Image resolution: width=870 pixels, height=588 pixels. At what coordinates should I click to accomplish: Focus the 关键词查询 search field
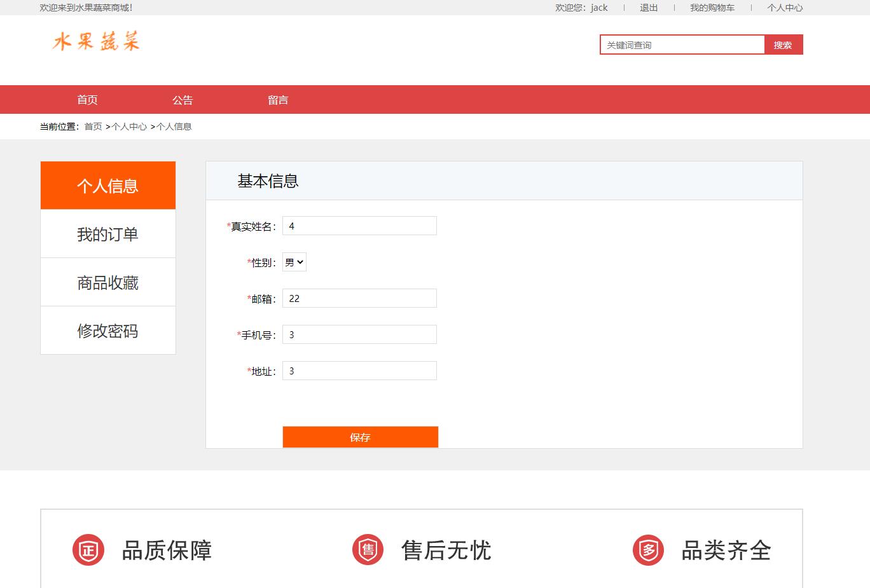[682, 44]
